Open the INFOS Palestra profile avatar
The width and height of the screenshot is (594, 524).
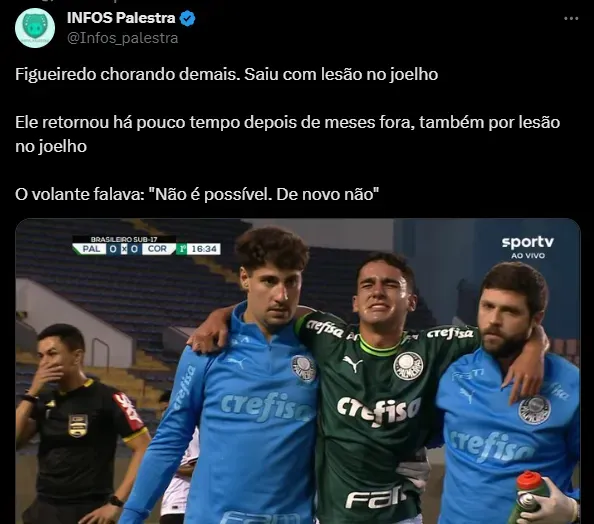click(35, 28)
